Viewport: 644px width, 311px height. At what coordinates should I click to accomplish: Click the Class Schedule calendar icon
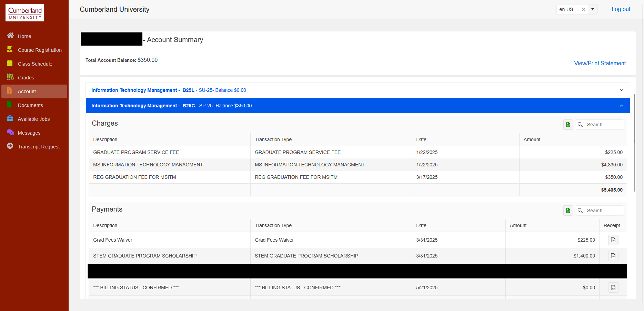point(10,63)
